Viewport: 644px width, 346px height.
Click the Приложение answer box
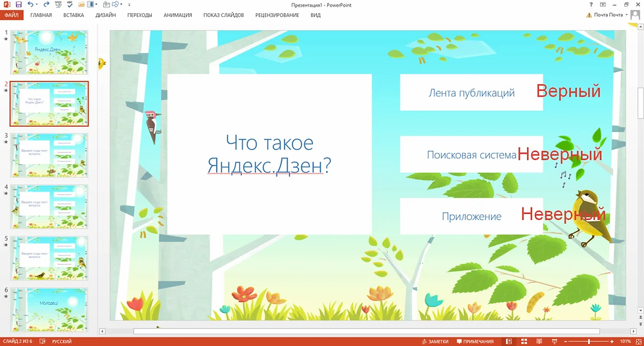pyautogui.click(x=472, y=216)
